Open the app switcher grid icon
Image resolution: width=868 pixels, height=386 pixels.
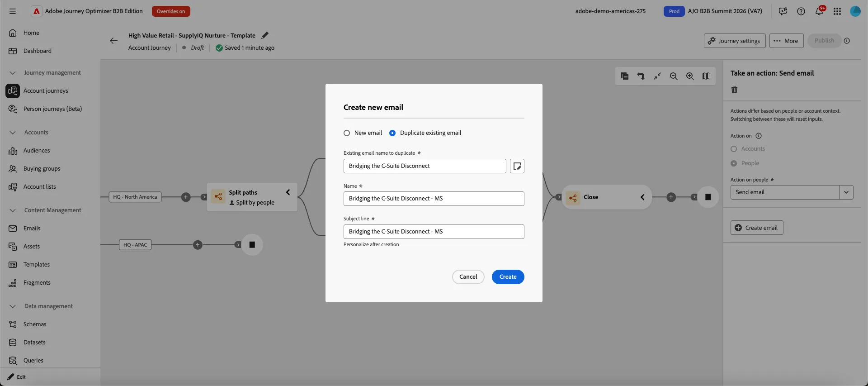pos(837,11)
